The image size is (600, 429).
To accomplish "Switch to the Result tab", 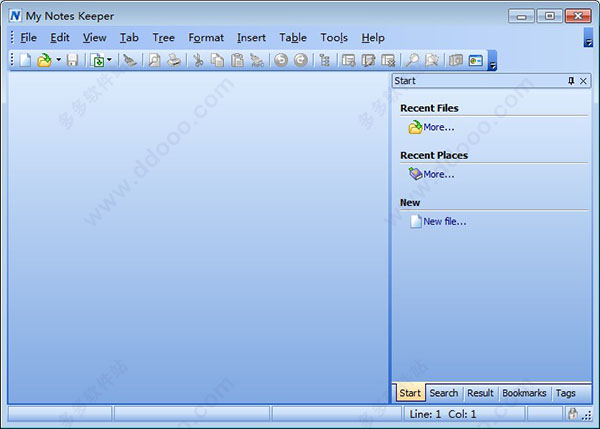I will click(480, 393).
